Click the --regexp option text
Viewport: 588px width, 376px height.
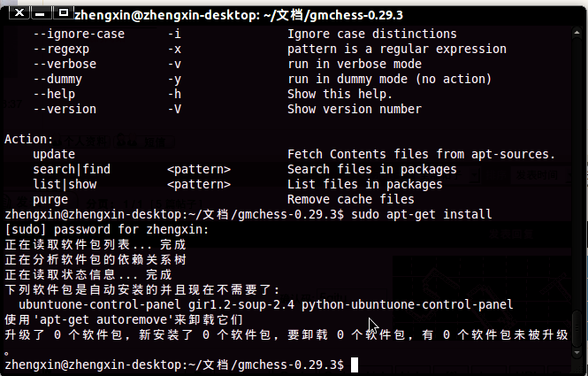(61, 50)
